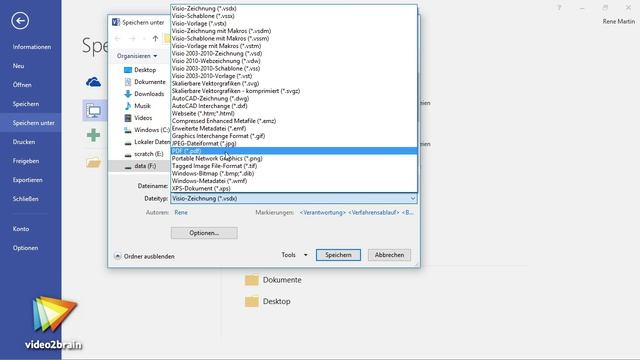Open Windows (C:) drive

(x=147, y=130)
